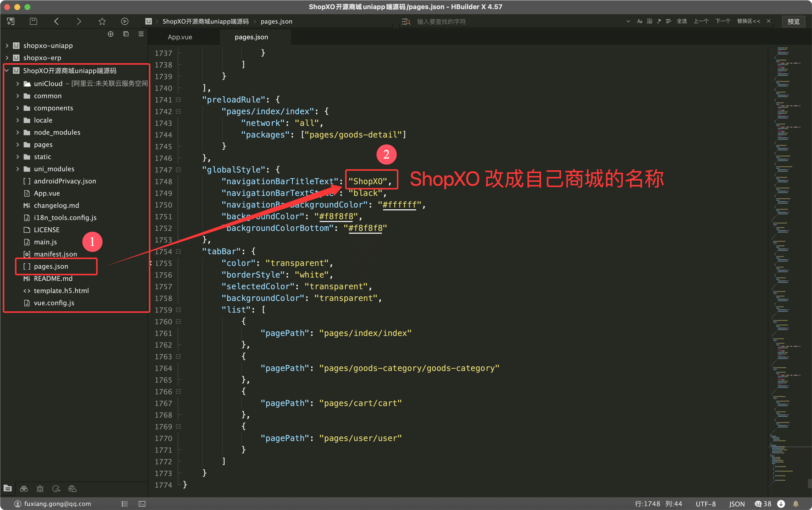
Task: Fold the preloadRule block at line 1741
Action: coord(178,100)
